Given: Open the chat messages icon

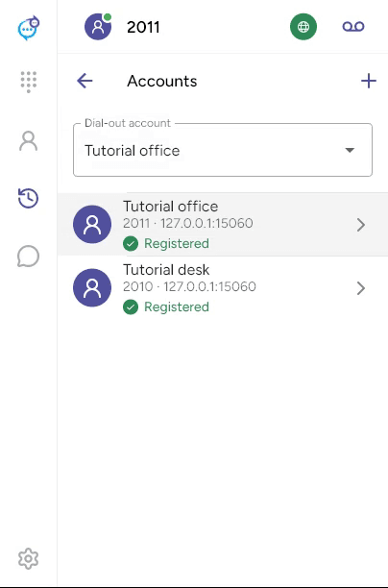Looking at the screenshot, I should [x=29, y=257].
